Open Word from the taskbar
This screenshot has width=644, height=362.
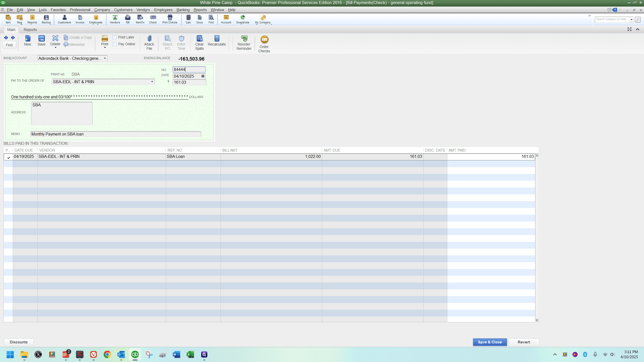point(177,354)
